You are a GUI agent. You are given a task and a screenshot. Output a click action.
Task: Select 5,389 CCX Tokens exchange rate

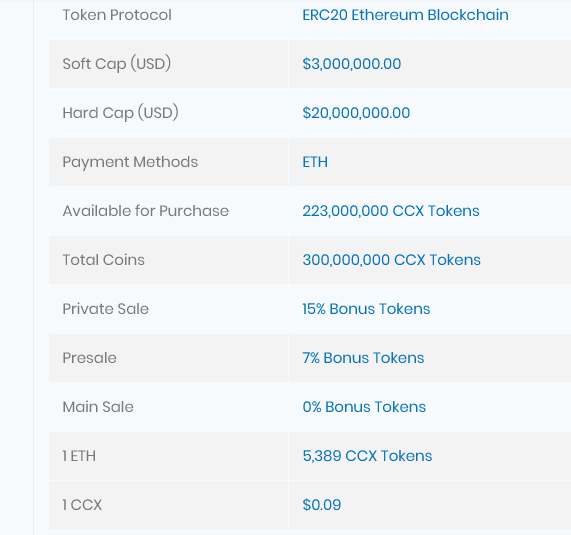(x=367, y=456)
